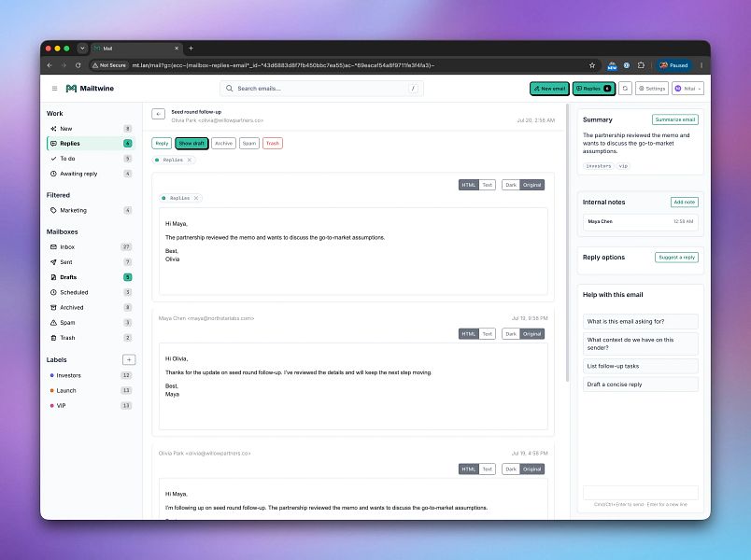The image size is (751, 560).
Task: Open the Marketing filter
Action: 91,210
